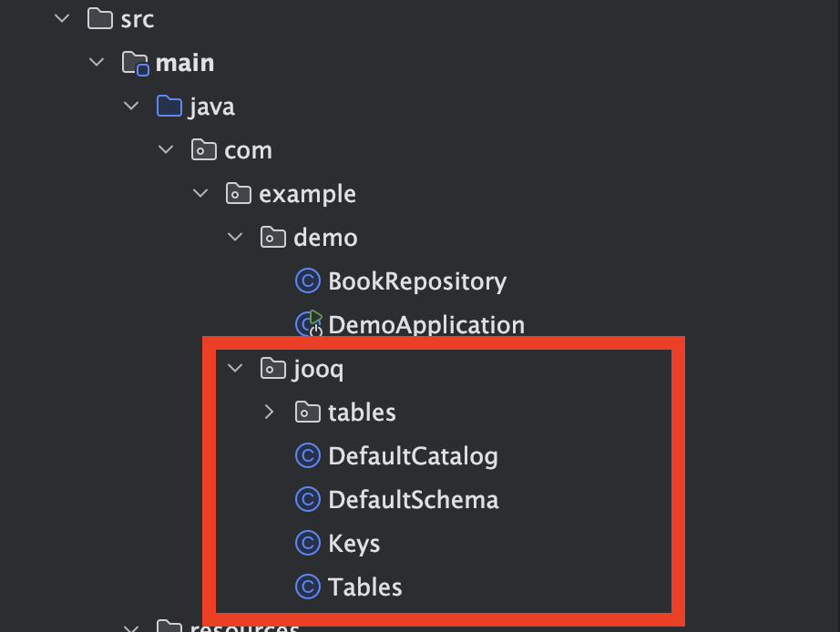This screenshot has width=840, height=632.
Task: Click the DefaultCatalog class icon
Action: pos(308,456)
